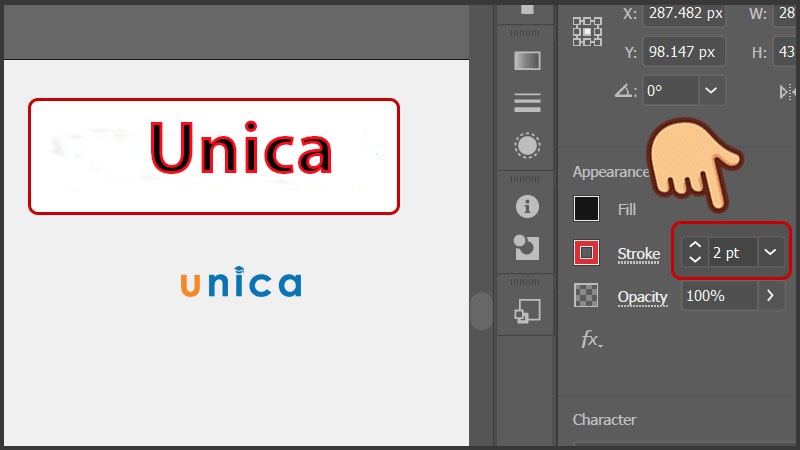800x450 pixels.
Task: Click the height H field
Action: point(786,52)
